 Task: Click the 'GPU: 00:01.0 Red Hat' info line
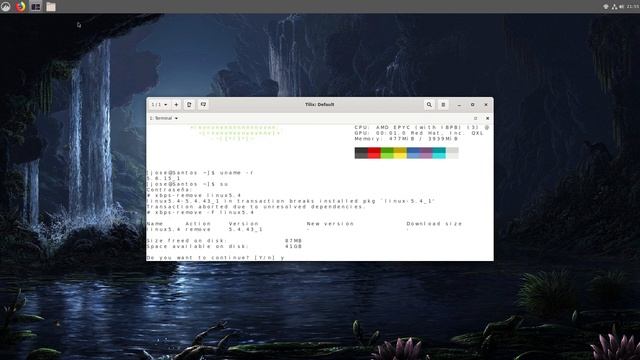[x=419, y=133]
